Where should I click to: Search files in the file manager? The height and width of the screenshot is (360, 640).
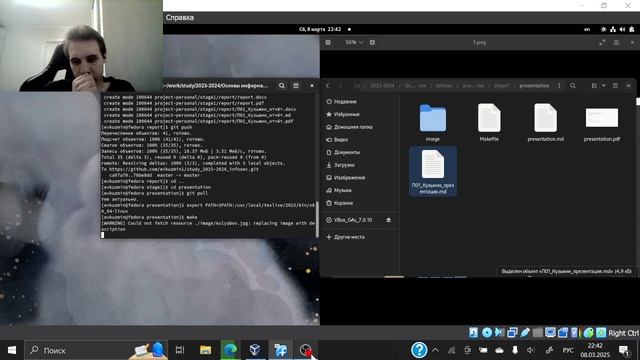[573, 86]
